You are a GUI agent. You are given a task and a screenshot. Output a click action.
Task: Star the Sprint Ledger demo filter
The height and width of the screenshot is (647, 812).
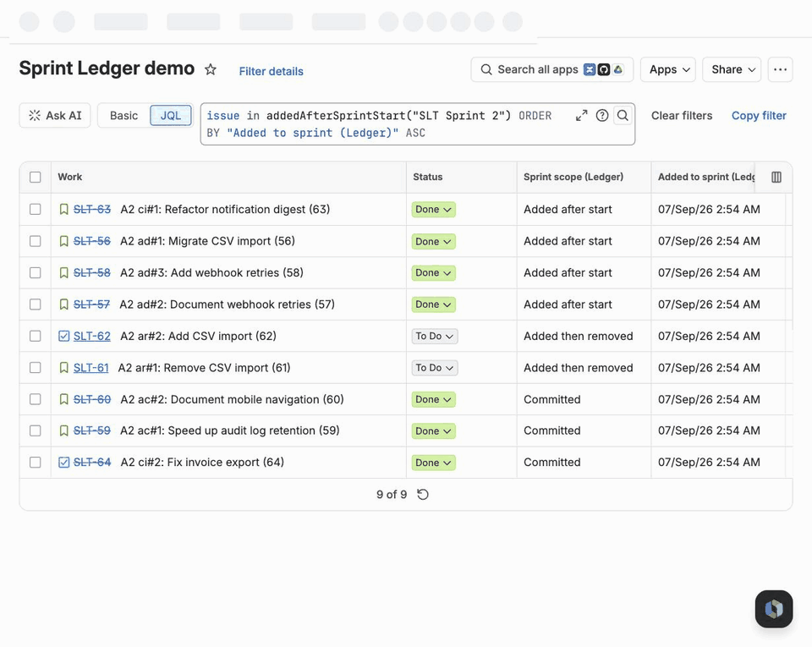tap(211, 69)
